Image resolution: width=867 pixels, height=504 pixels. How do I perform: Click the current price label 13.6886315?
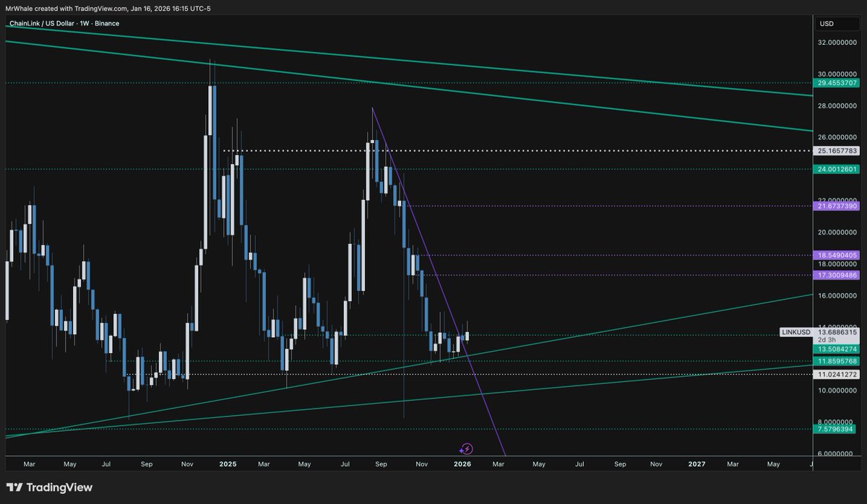coord(838,332)
